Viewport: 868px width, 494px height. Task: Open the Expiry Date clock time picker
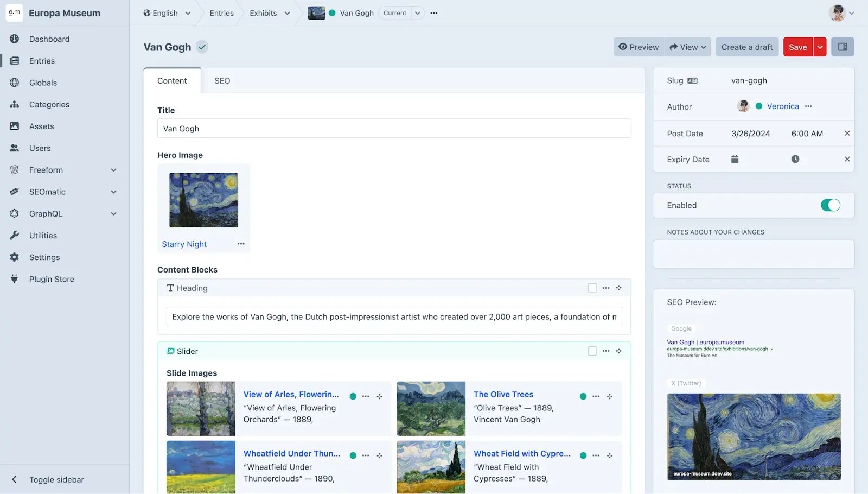(795, 159)
